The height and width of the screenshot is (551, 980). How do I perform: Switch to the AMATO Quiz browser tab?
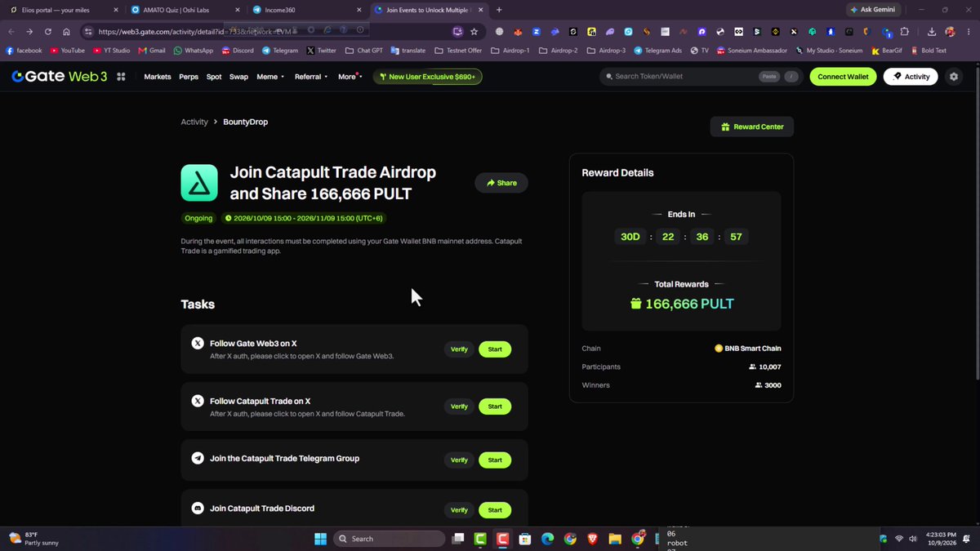tap(184, 10)
